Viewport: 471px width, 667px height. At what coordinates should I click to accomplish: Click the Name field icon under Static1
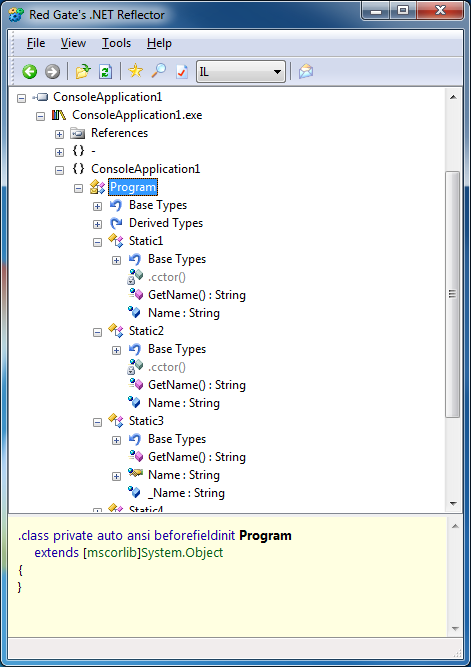pos(134,313)
